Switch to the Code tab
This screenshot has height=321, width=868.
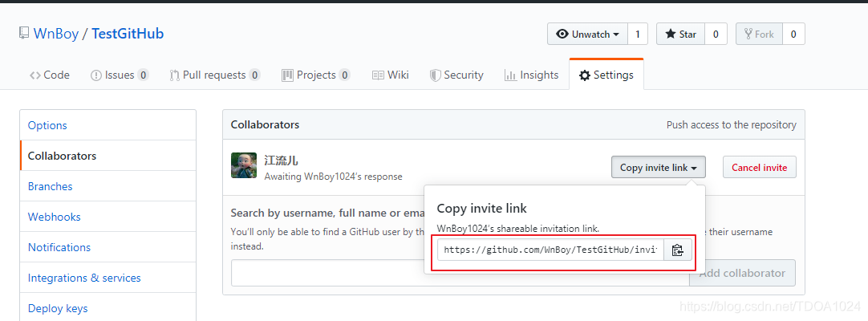pyautogui.click(x=50, y=75)
